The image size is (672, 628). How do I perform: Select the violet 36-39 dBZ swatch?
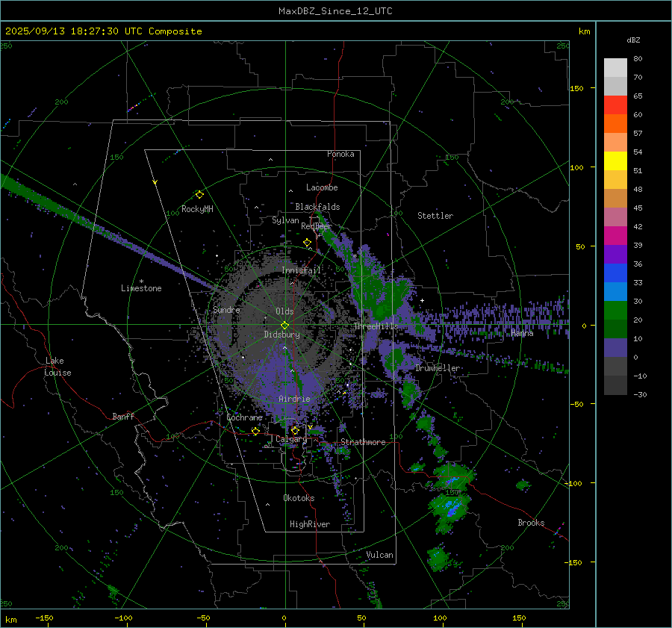(615, 254)
